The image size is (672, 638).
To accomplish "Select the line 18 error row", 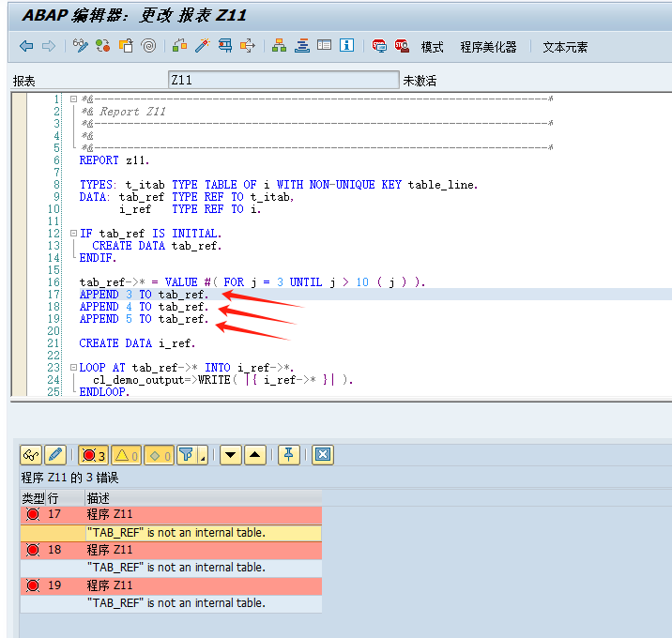I will pos(171,550).
